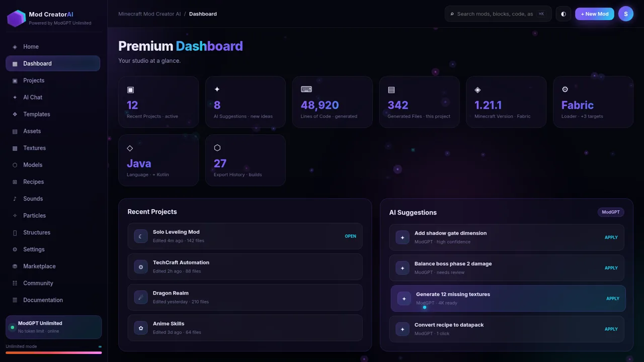The width and height of the screenshot is (644, 362).
Task: Apply the Add shadow gate dimension suggestion
Action: click(x=611, y=237)
